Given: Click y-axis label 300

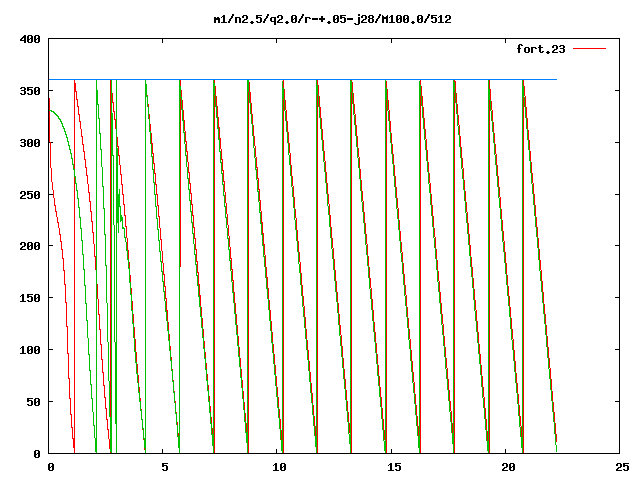Looking at the screenshot, I should coord(30,143).
